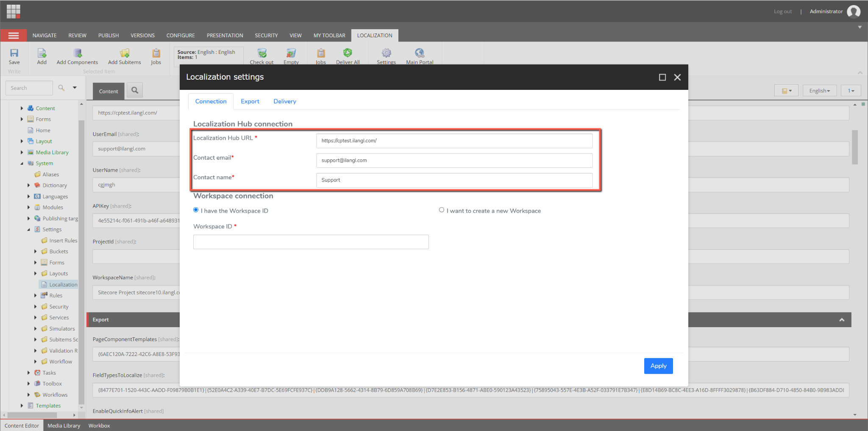Viewport: 868px width, 431px height.
Task: Switch to the Export tab in dialog
Action: [250, 101]
